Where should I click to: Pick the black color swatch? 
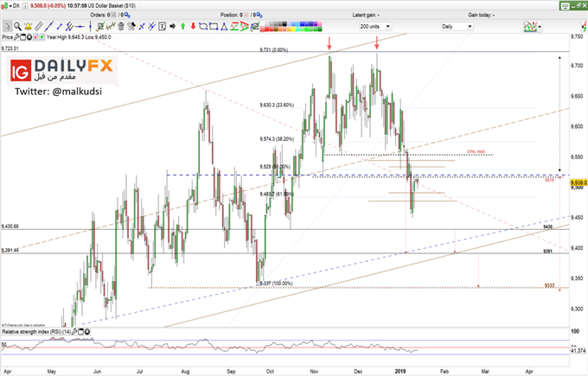pyautogui.click(x=284, y=24)
